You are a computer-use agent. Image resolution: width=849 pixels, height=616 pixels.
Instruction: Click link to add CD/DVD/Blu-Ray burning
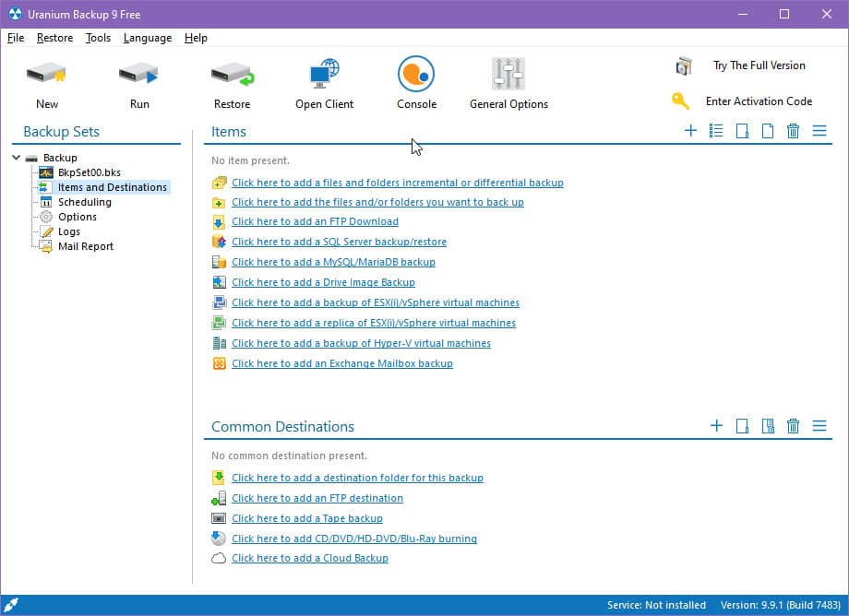click(x=354, y=539)
